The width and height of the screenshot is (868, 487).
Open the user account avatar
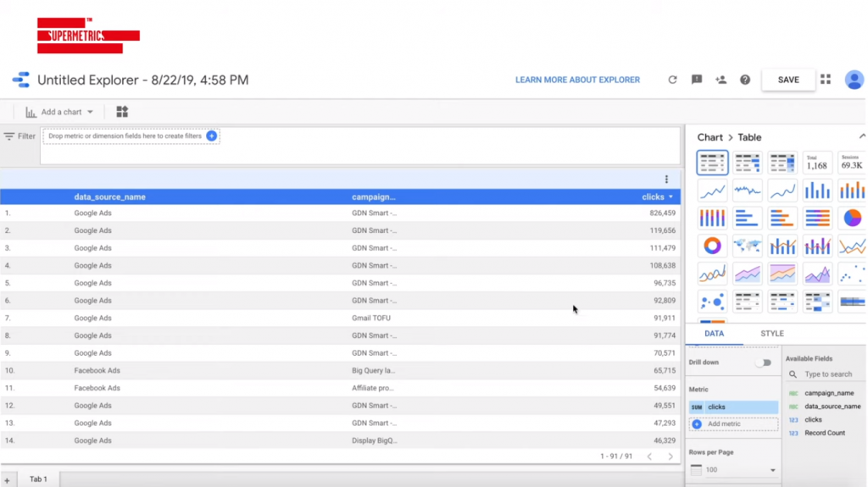coord(854,80)
